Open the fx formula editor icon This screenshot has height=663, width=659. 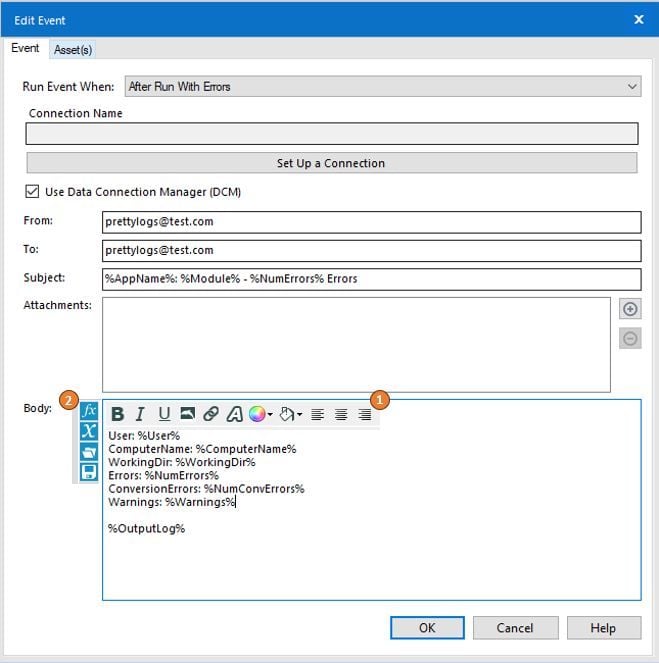tap(89, 411)
